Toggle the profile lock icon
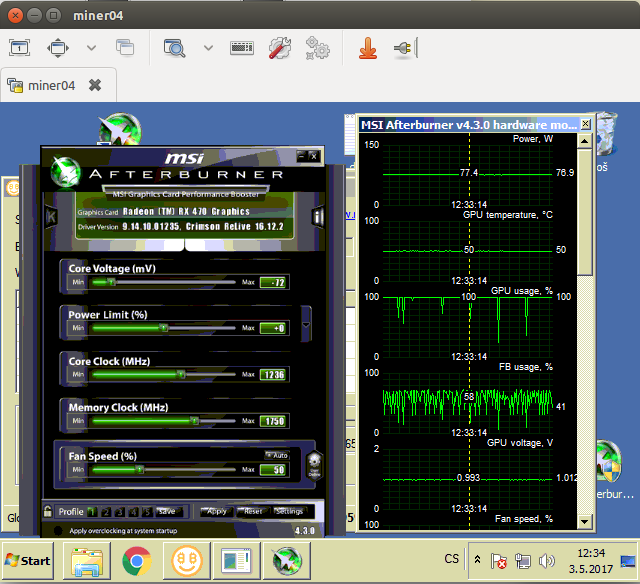Screen dimensions: 640x584 pyautogui.click(x=47, y=511)
